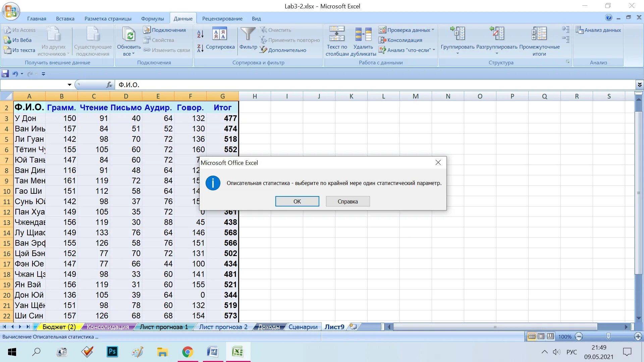The image size is (644, 362).
Task: Switch to Page Layout view in status bar
Action: (541, 337)
